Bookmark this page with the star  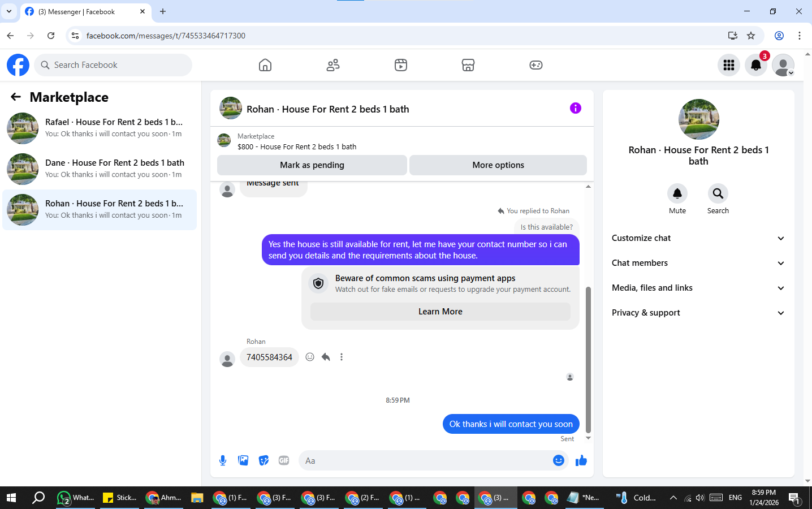click(x=751, y=36)
